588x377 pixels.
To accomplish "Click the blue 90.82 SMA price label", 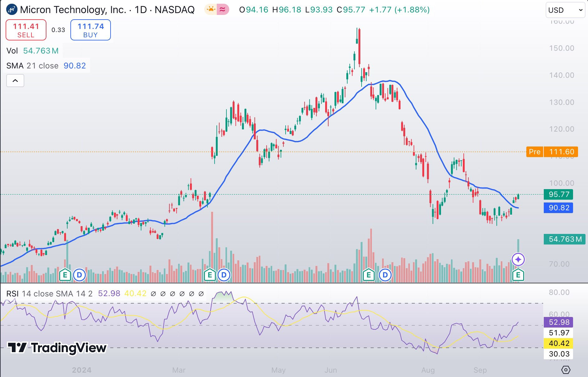I will coord(558,208).
